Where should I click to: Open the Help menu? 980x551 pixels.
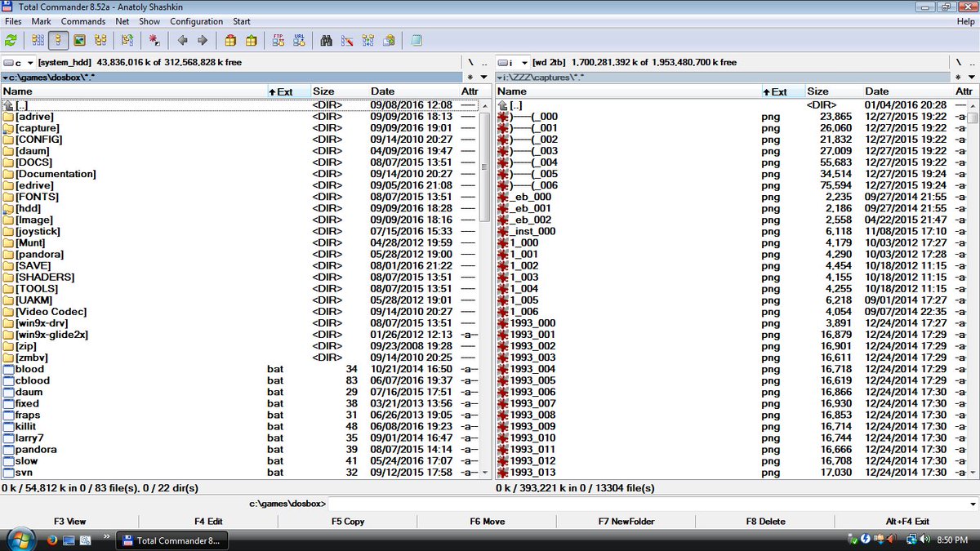[965, 21]
